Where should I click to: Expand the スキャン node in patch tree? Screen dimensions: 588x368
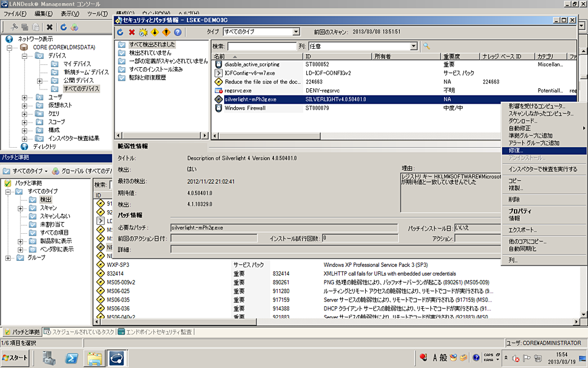20,208
